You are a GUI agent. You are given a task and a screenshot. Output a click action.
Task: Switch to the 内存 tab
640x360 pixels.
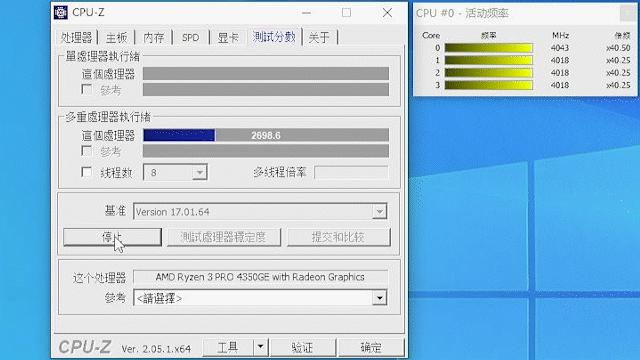pyautogui.click(x=154, y=38)
